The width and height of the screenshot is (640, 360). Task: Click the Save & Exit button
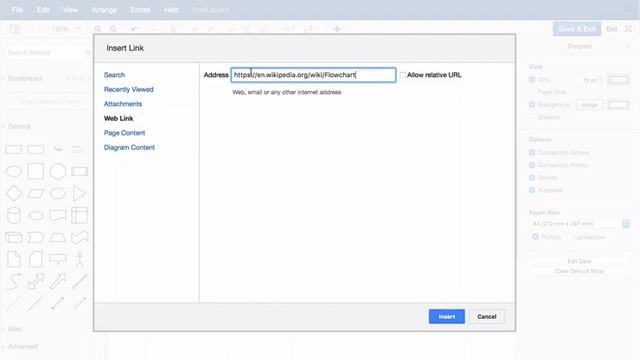(577, 29)
